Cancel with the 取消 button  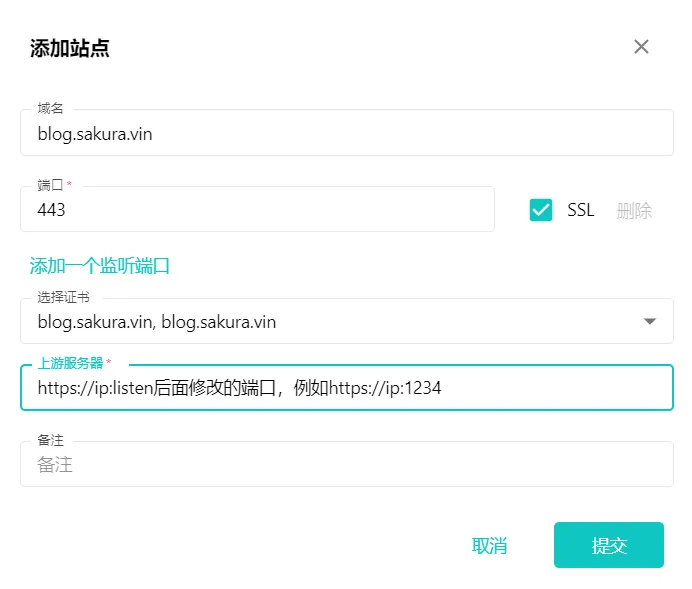489,545
